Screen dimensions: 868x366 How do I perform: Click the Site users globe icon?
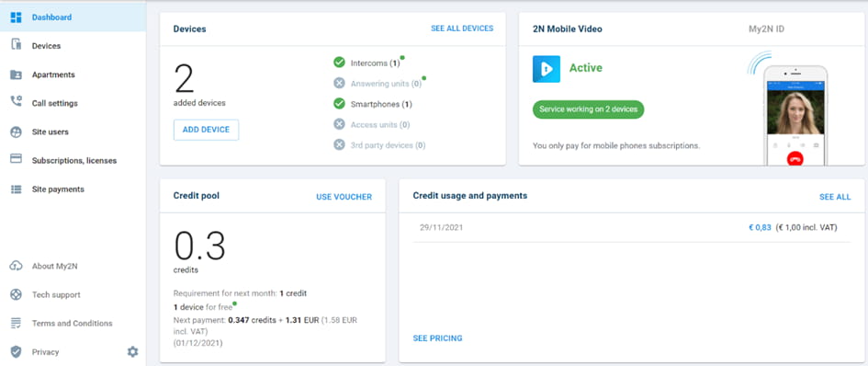pyautogui.click(x=16, y=132)
